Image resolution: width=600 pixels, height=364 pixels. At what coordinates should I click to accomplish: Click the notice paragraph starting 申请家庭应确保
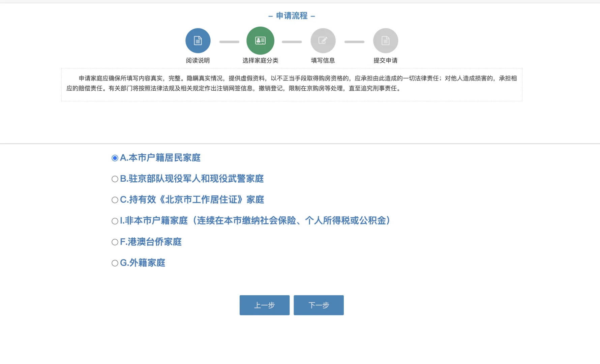pos(292,83)
